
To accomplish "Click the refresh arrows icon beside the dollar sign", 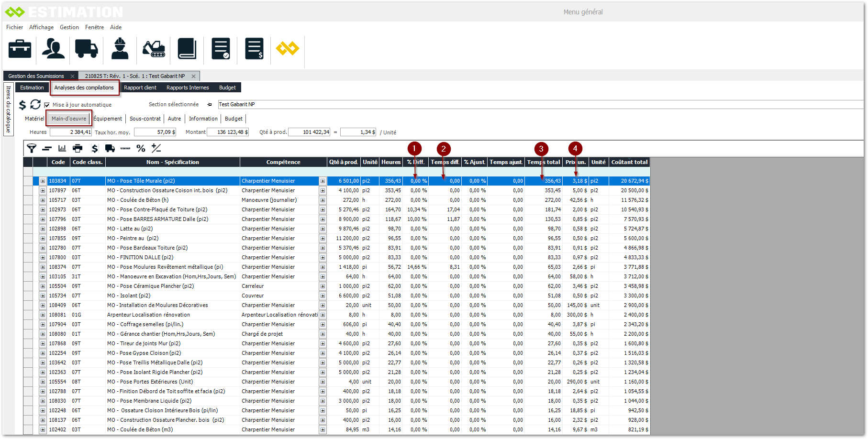I will [35, 104].
